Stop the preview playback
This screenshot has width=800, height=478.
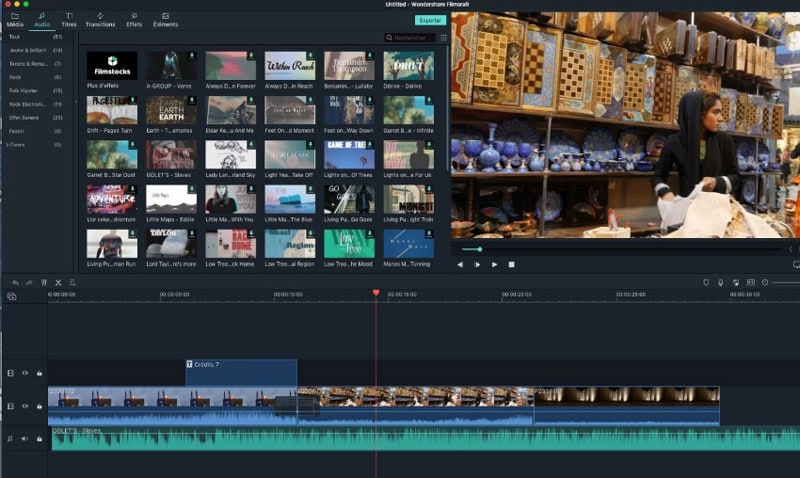pos(511,264)
